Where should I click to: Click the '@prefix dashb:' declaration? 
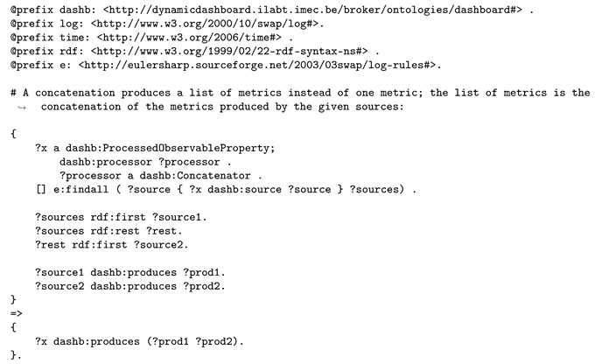(x=50, y=9)
